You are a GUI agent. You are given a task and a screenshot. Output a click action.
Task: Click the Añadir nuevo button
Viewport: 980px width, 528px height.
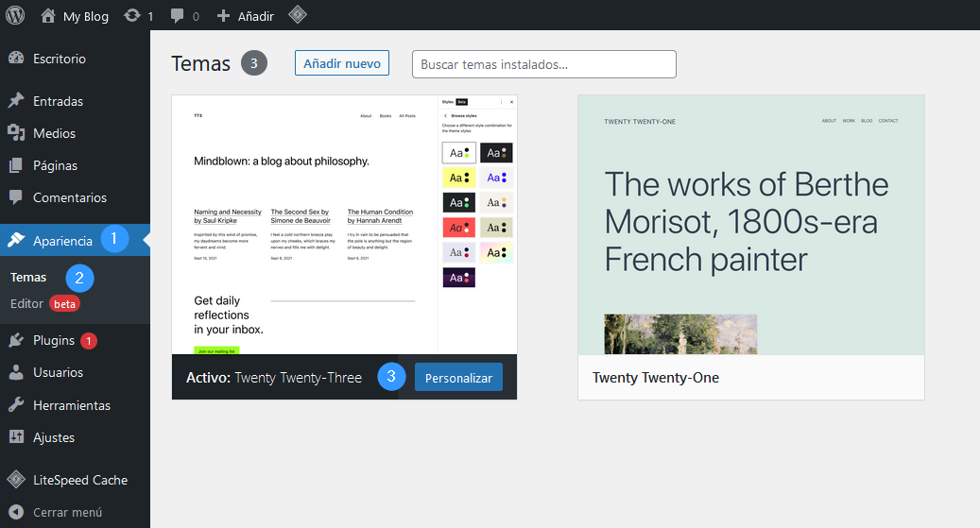tap(342, 63)
